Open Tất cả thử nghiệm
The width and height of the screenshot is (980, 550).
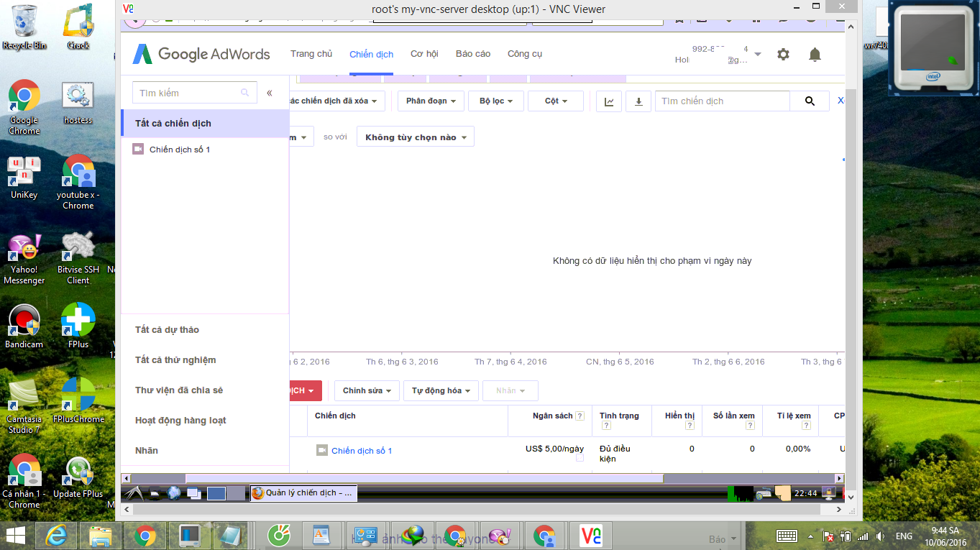175,360
